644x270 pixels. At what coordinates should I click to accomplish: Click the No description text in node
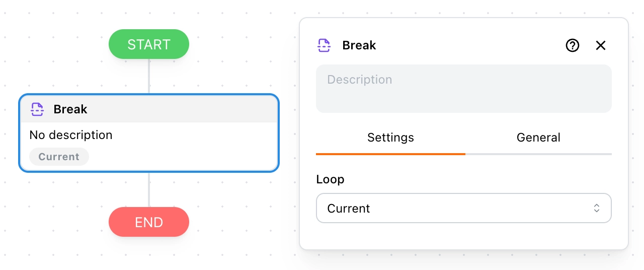click(x=71, y=135)
